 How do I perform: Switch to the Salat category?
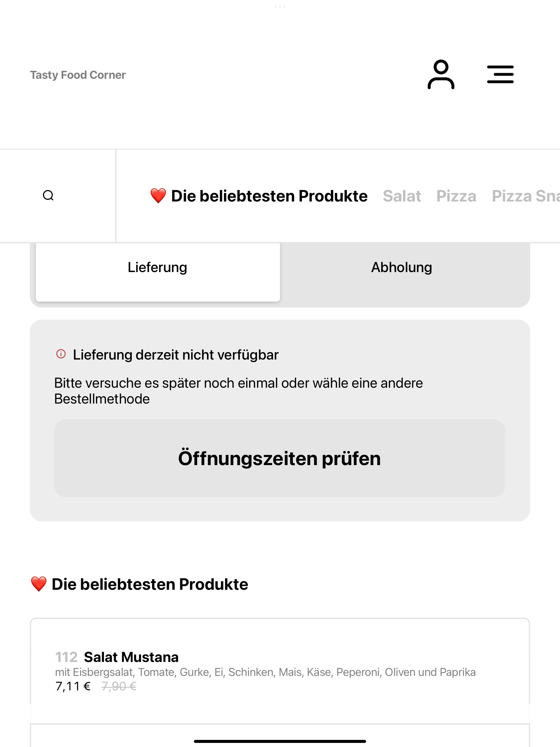(x=402, y=196)
